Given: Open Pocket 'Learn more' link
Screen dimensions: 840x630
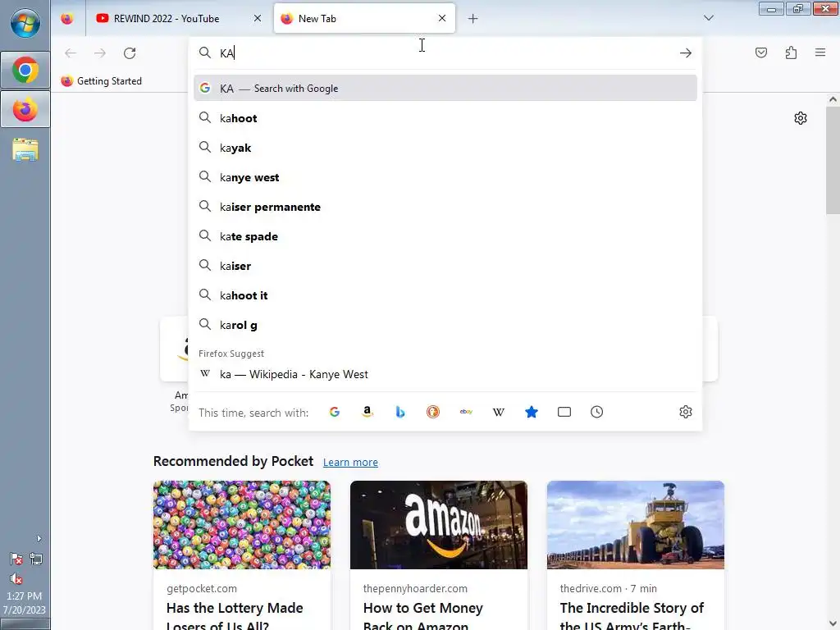Looking at the screenshot, I should 350,463.
